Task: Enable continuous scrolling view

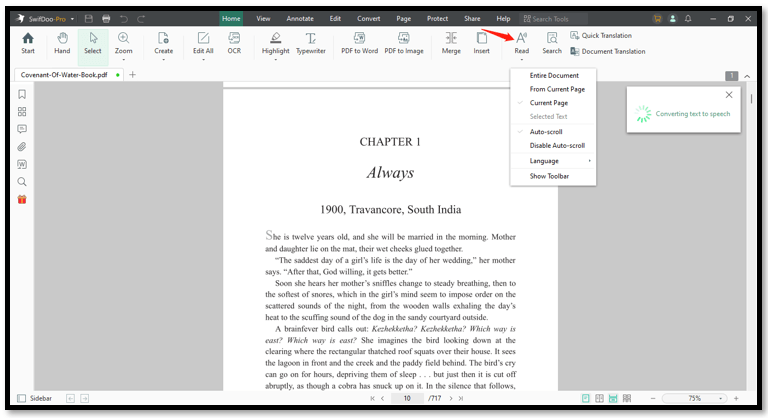Action: tap(613, 398)
